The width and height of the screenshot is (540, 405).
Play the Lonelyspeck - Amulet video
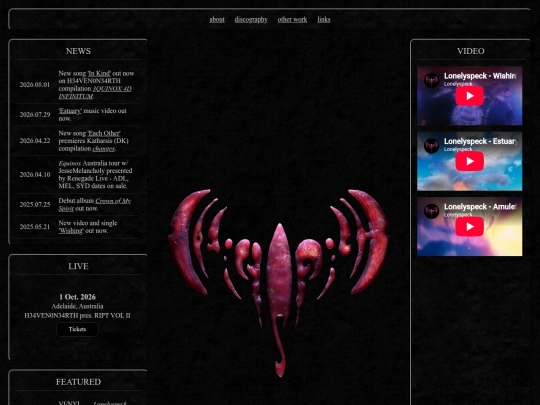pyautogui.click(x=469, y=227)
